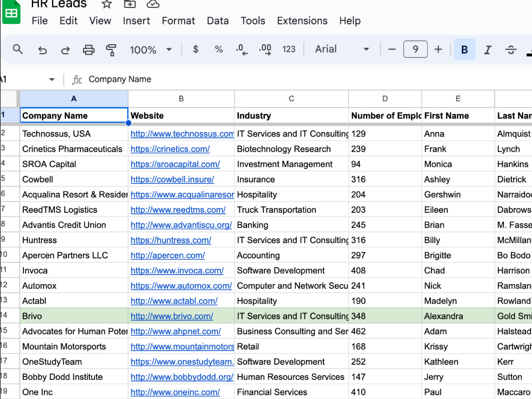Screen dimensions: 532x399
Task: Select the SROA Capital cell
Action: pos(74,164)
